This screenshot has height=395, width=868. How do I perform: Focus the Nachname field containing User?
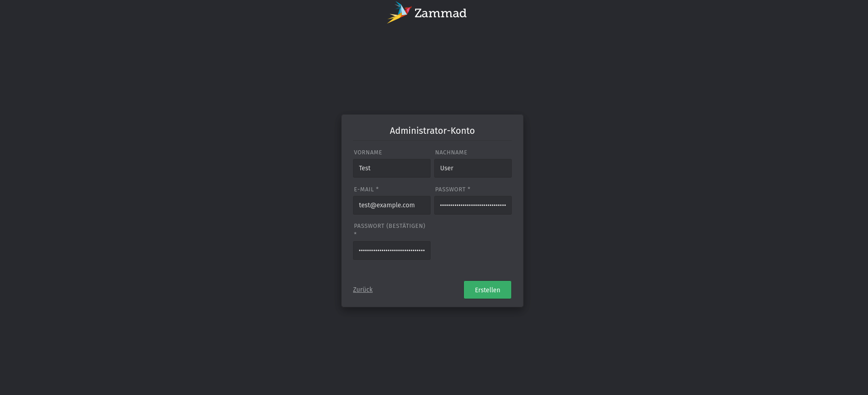coord(473,168)
